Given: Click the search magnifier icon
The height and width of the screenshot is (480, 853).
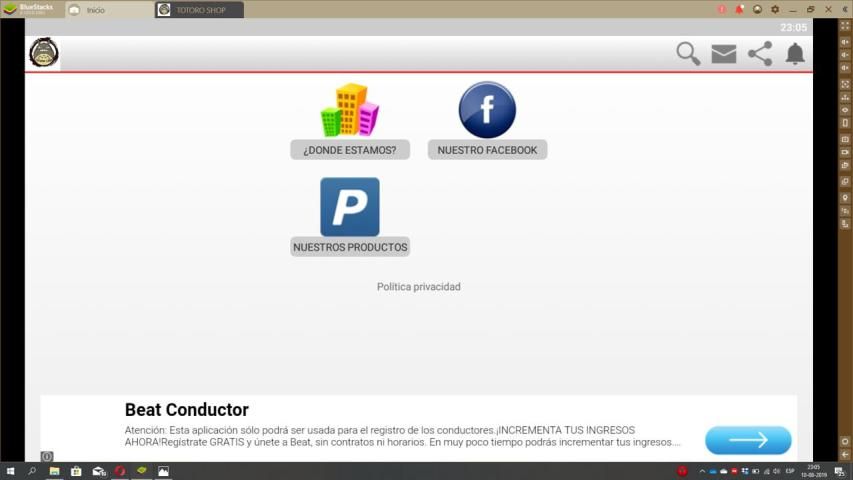Looking at the screenshot, I should click(x=688, y=54).
